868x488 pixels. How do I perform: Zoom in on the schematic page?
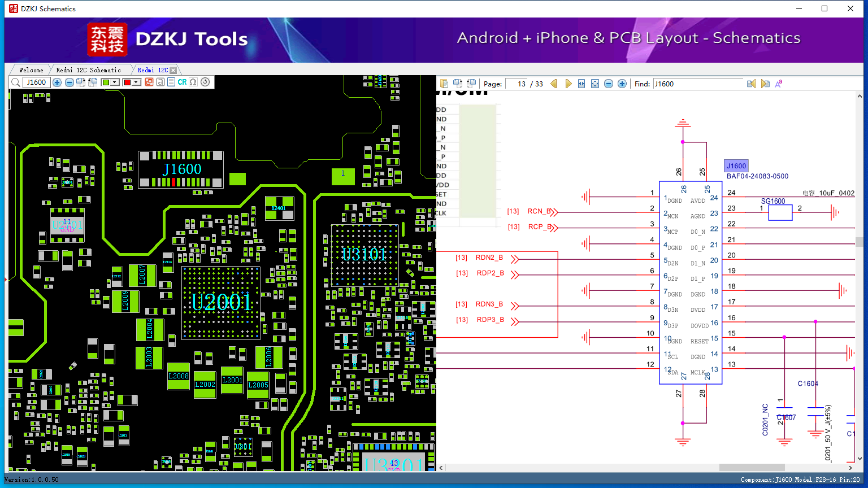[622, 84]
